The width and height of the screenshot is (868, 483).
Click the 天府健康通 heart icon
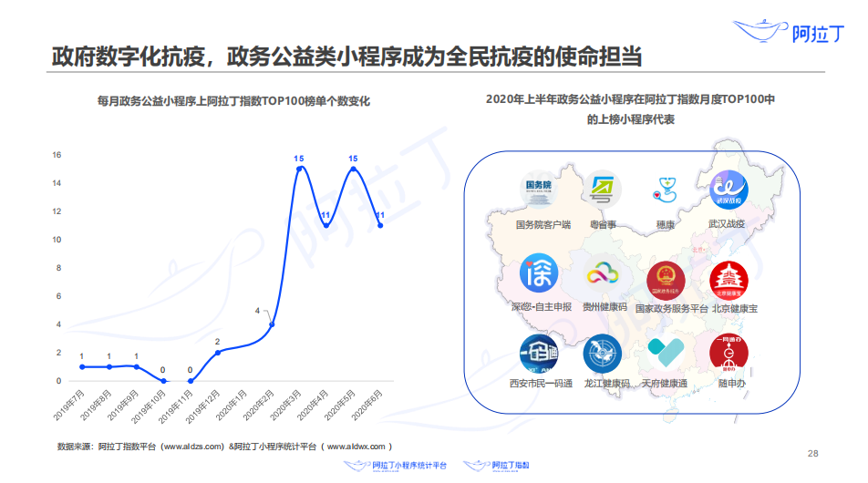666,352
